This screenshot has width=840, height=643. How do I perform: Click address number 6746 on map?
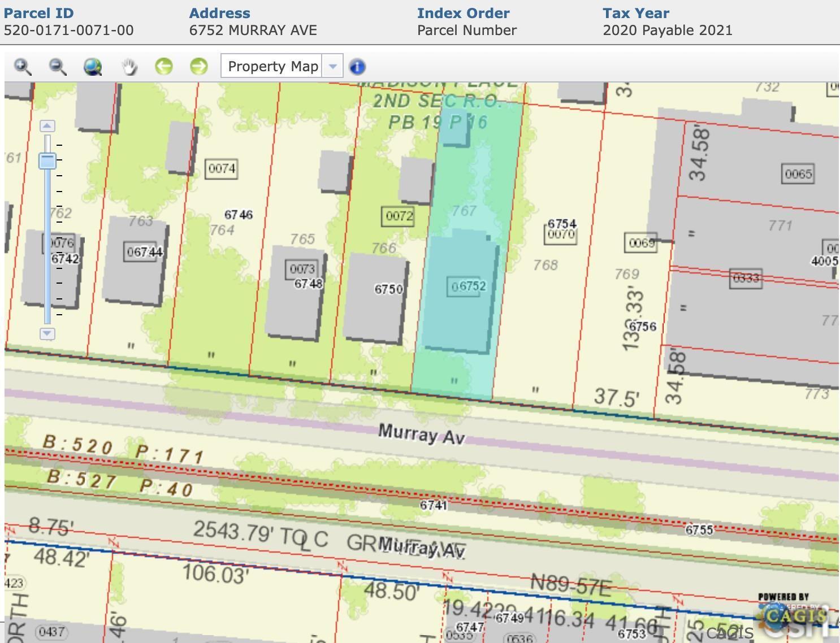[239, 215]
